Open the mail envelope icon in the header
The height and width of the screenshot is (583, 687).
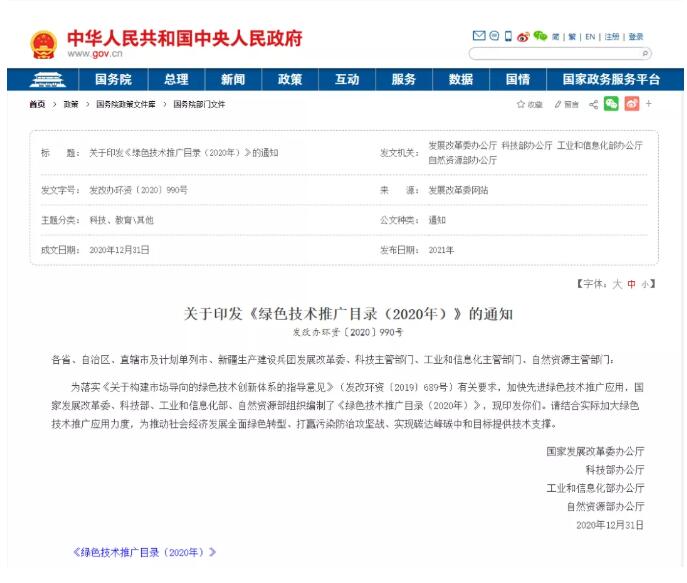pyautogui.click(x=479, y=35)
